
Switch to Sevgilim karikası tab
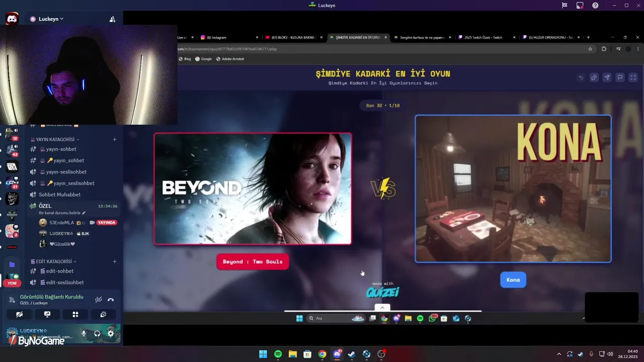click(422, 37)
